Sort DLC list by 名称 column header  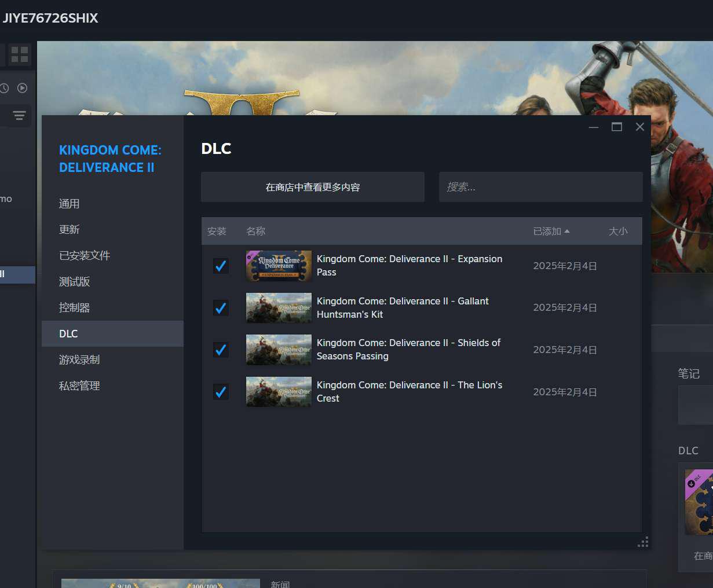click(x=255, y=231)
